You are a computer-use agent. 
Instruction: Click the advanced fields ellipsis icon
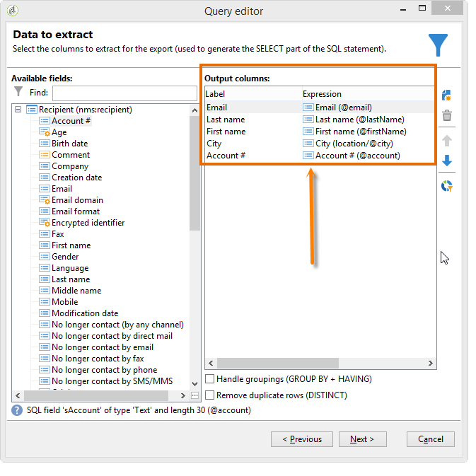click(x=195, y=395)
